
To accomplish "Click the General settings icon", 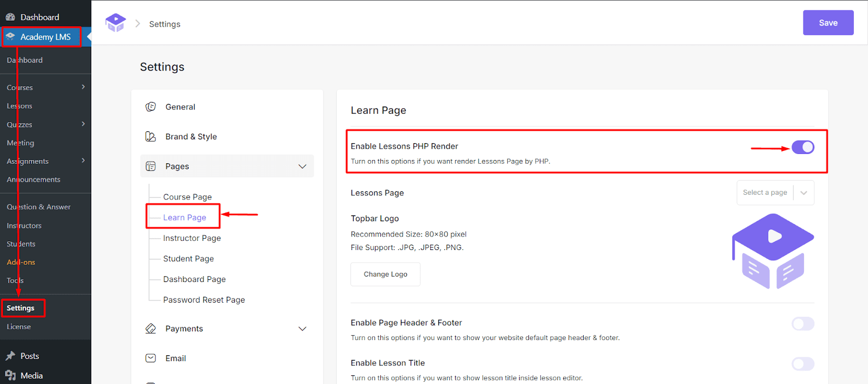I will pyautogui.click(x=151, y=107).
